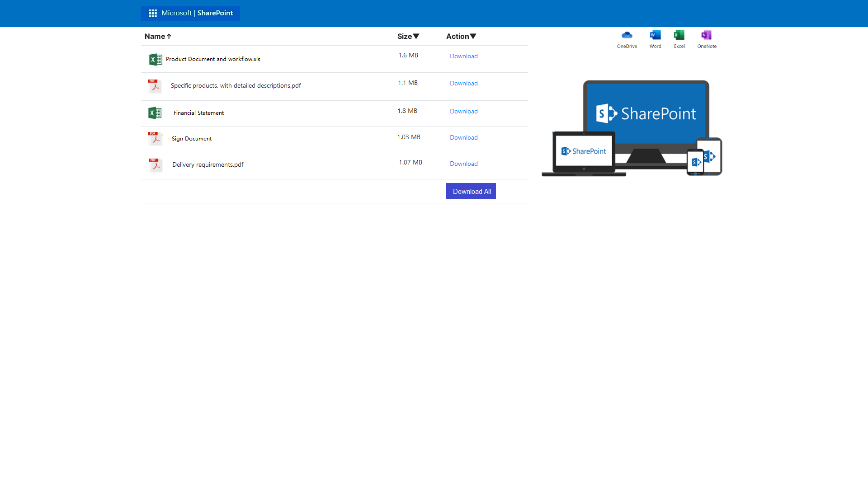Sort by the Name column arrow

[x=169, y=36]
